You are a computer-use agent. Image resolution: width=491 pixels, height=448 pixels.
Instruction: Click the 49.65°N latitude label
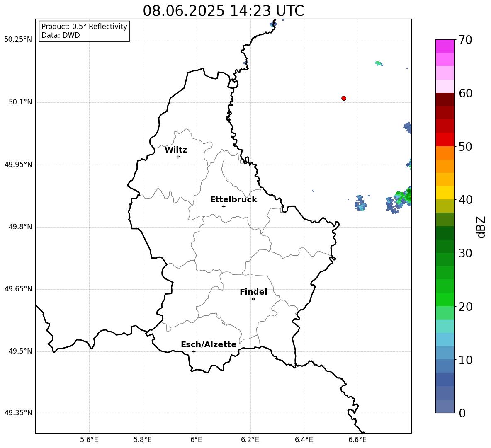pyautogui.click(x=18, y=289)
